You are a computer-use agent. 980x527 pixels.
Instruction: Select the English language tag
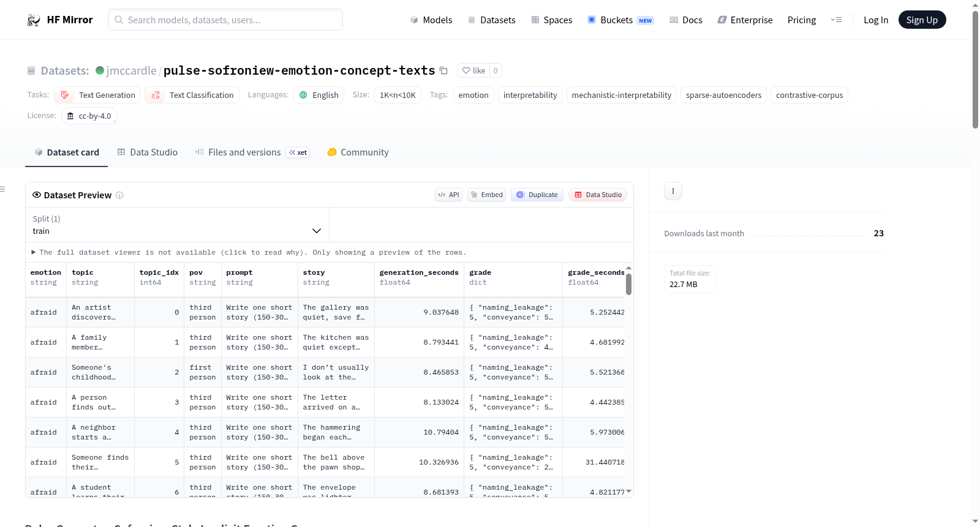click(x=318, y=95)
